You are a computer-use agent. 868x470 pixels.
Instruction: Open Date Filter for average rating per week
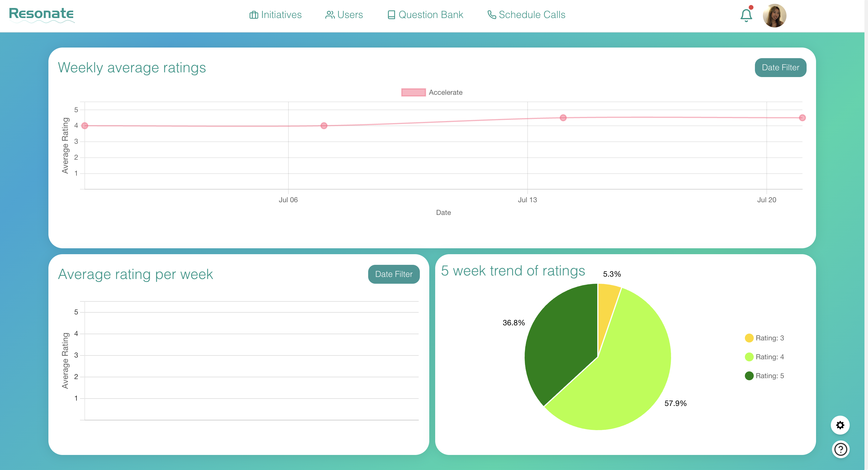pyautogui.click(x=393, y=274)
